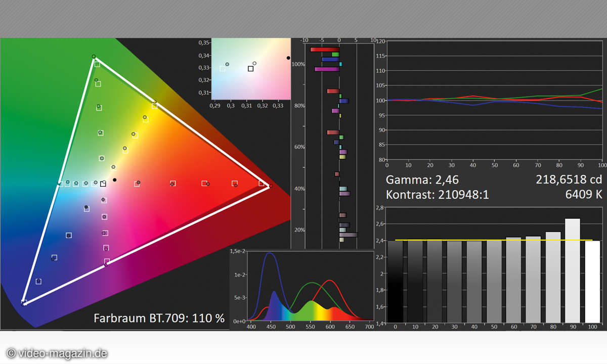Screen dimensions: 607x364
Task: Click the magenta deviation bar at 100%
Action: coord(327,69)
